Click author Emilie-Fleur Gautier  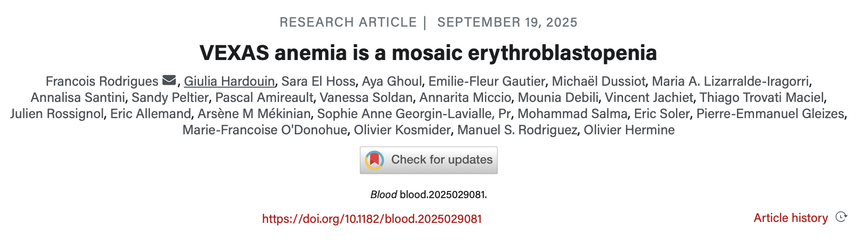point(486,81)
